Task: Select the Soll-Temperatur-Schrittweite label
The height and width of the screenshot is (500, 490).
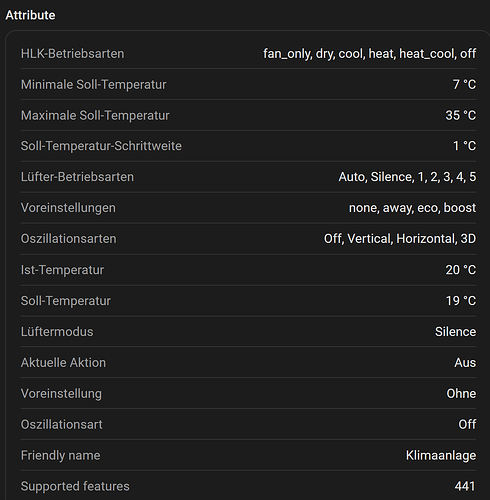Action: 101,146
